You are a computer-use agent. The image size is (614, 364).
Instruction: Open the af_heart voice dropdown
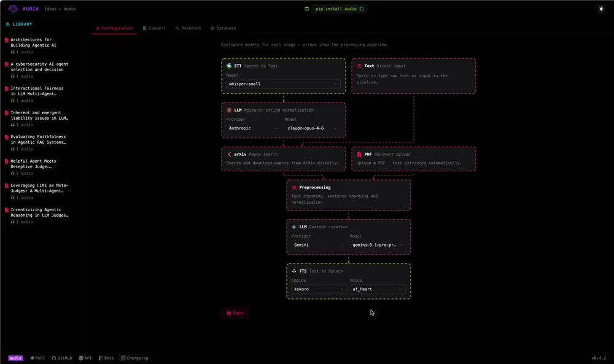coord(377,289)
